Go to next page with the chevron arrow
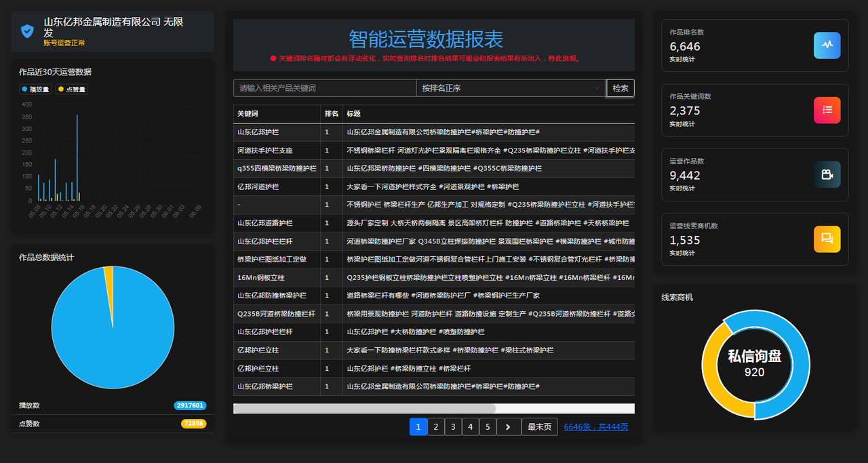 [509, 426]
